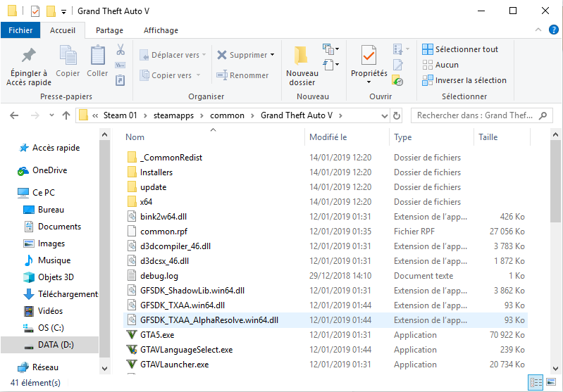Select d3dcompiler_46.dll file
This screenshot has width=563, height=392.
pyautogui.click(x=326, y=246)
